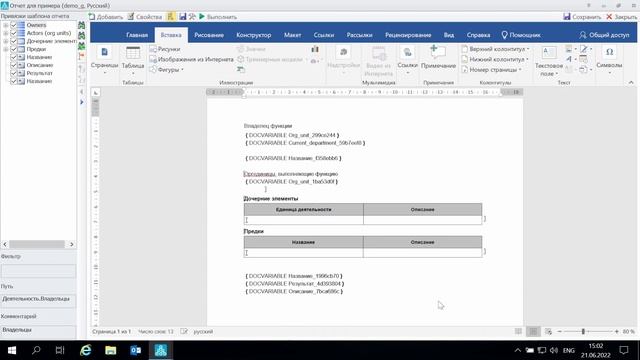The width and height of the screenshot is (640, 360).
Task: Click the binoculars icon next to Actors (org units)
Action: point(82,36)
